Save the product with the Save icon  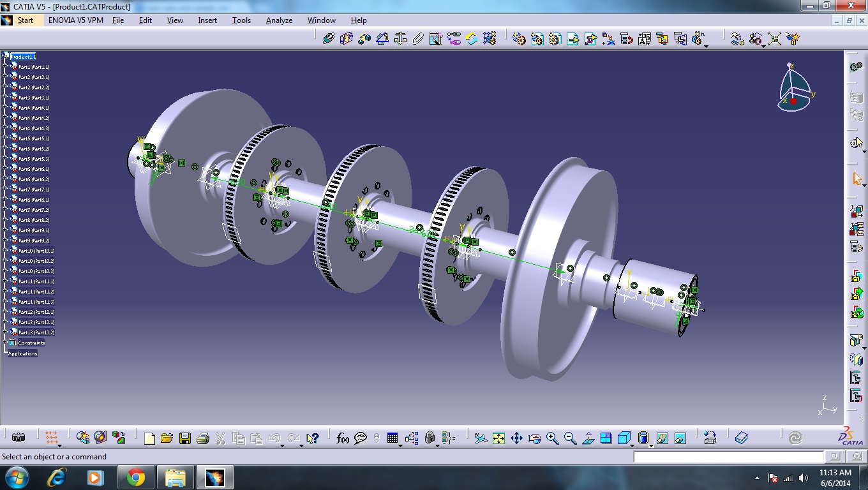click(x=185, y=438)
